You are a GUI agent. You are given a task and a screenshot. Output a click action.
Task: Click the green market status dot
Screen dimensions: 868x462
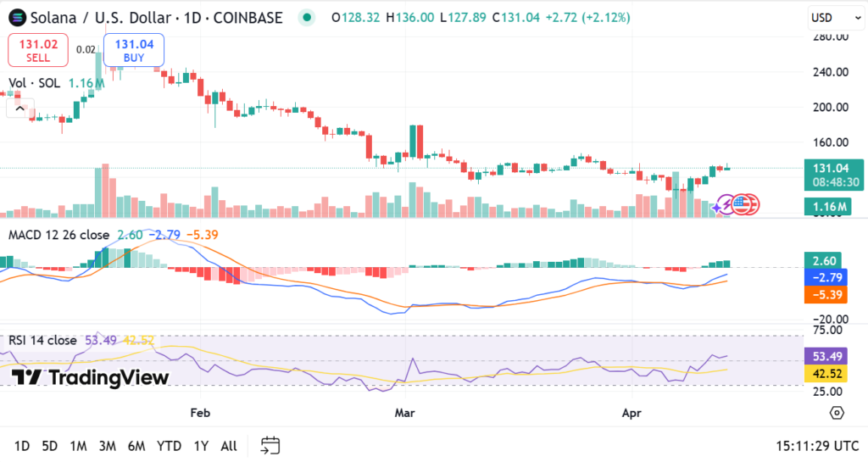point(307,18)
